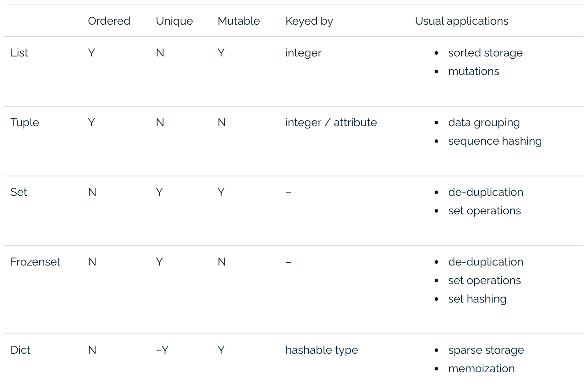Click "integer / attribute" in the Tuple row
Screen dimensions: 588x389
coord(331,123)
